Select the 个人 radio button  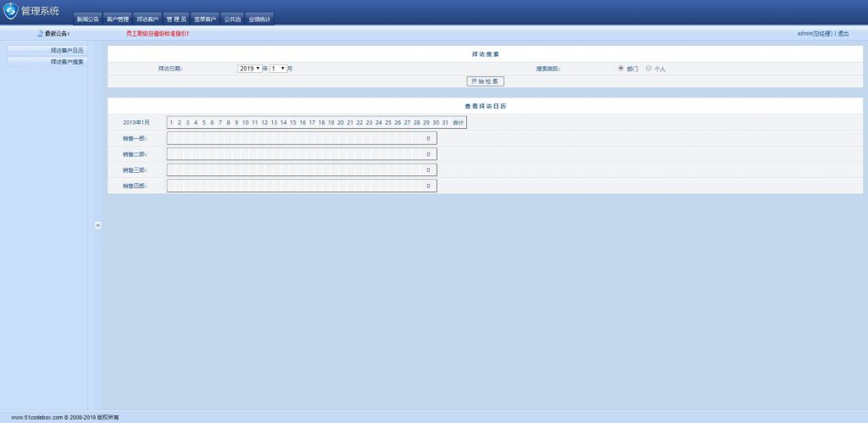(x=648, y=68)
